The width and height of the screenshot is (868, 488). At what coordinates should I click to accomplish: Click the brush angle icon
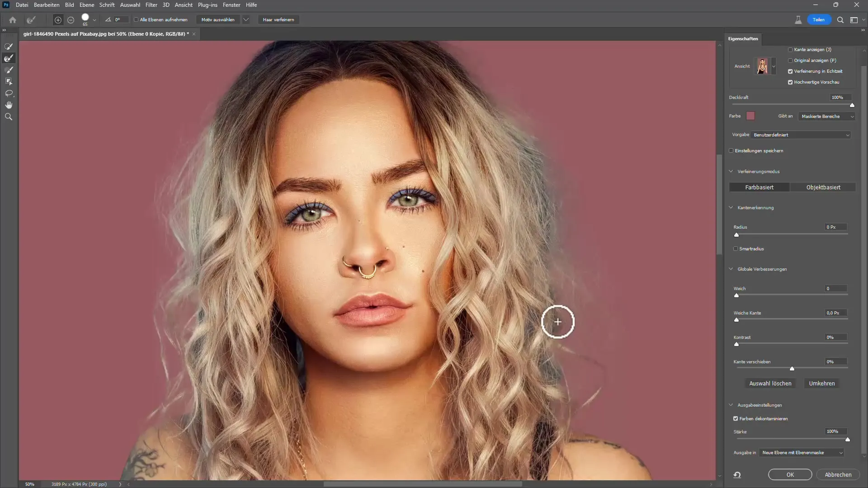108,19
